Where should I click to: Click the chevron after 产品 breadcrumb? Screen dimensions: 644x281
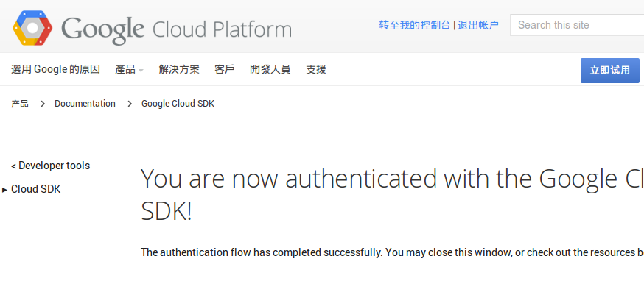point(43,104)
